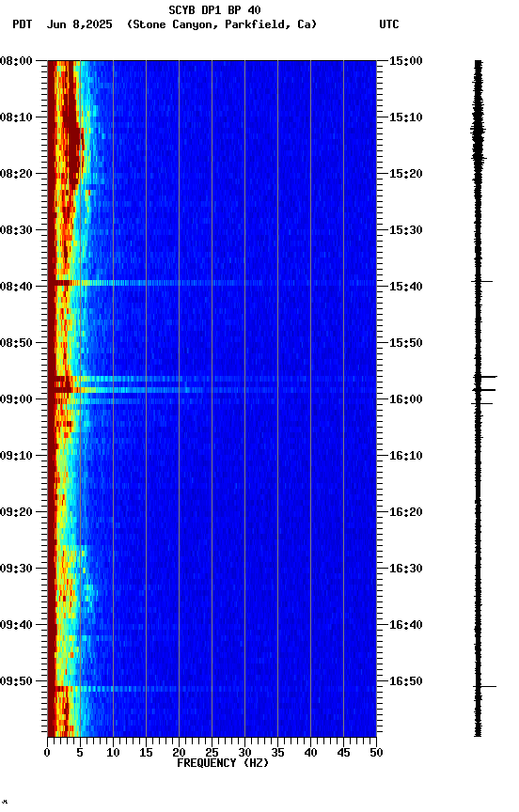Screen dimensions: 519x812
Task: Click the '09:40' PDT time label
Action: (16, 625)
